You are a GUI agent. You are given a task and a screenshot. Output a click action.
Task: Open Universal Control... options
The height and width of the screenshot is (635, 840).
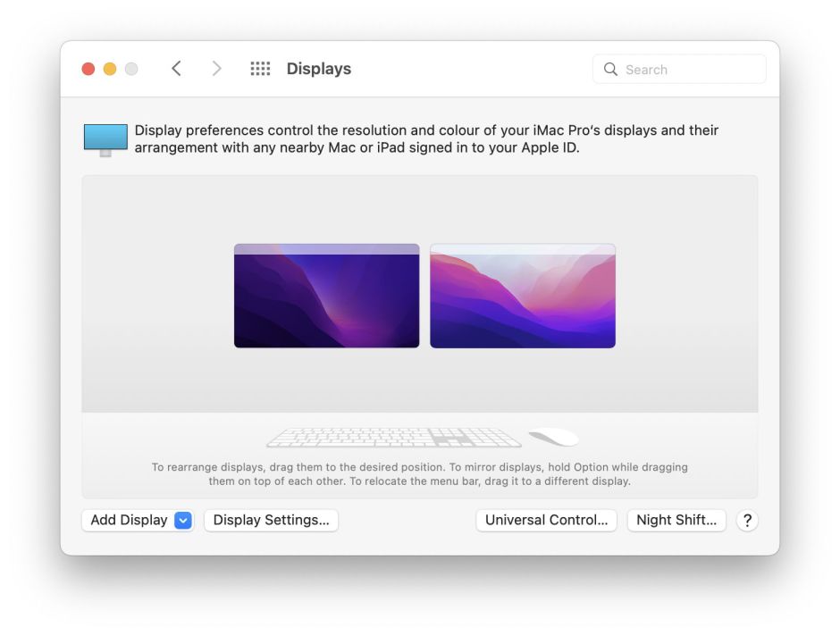tap(546, 521)
